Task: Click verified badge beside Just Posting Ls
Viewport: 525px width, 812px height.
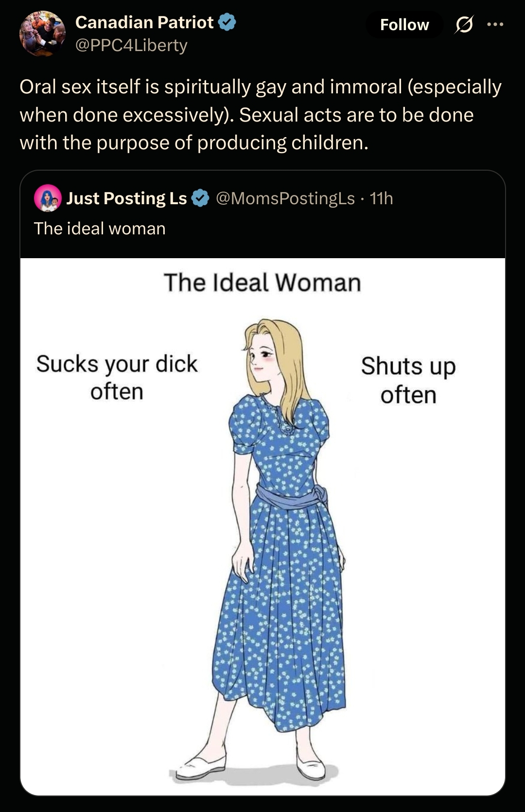Action: pyautogui.click(x=200, y=198)
